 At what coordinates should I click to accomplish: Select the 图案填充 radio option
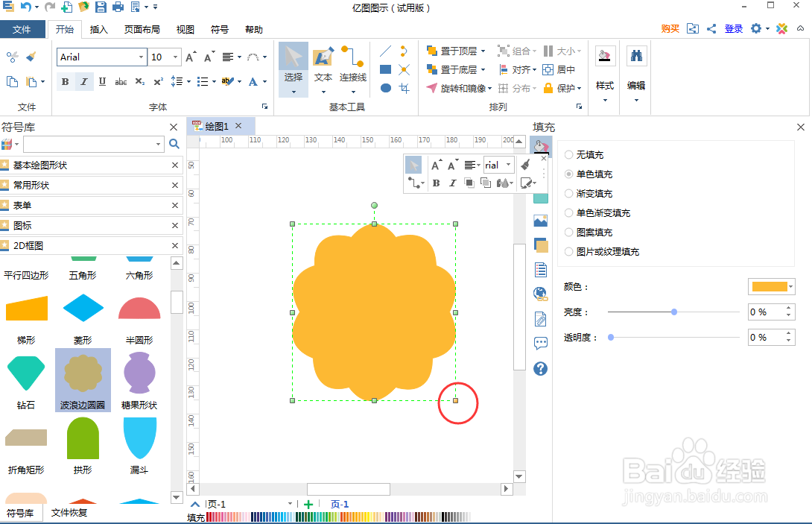(568, 232)
